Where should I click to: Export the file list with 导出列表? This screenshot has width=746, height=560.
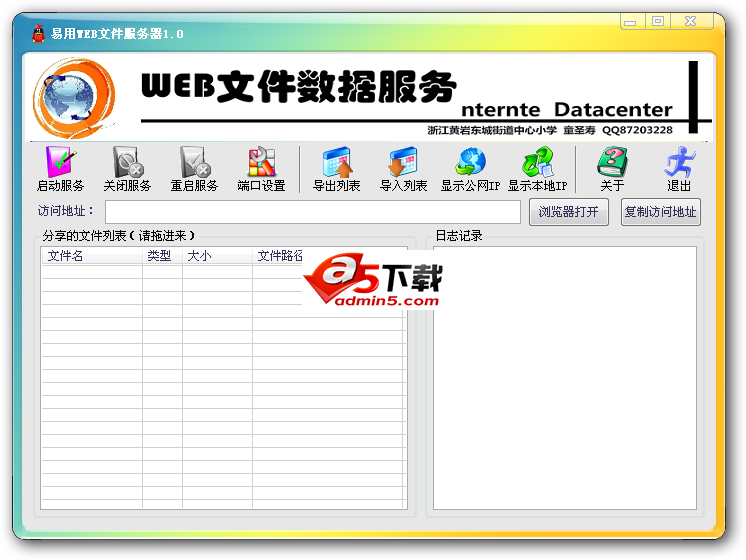click(x=336, y=169)
